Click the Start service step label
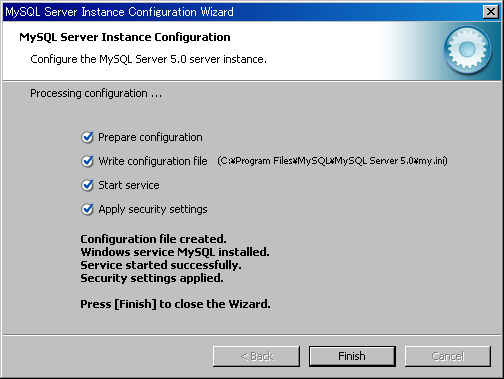Viewport: 504px width, 379px height. coord(129,185)
